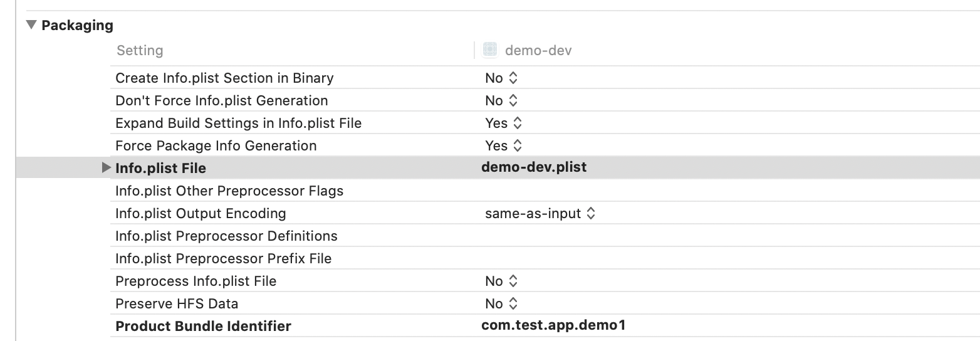This screenshot has height=341, width=980.
Task: Change Don't Force Info.plist Generation value
Action: point(502,101)
